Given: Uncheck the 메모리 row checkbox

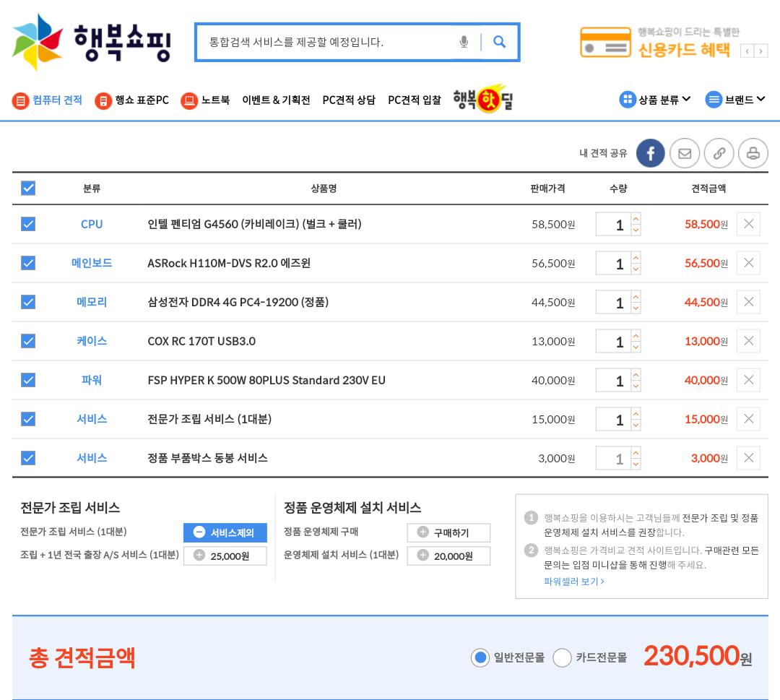Looking at the screenshot, I should (x=28, y=302).
